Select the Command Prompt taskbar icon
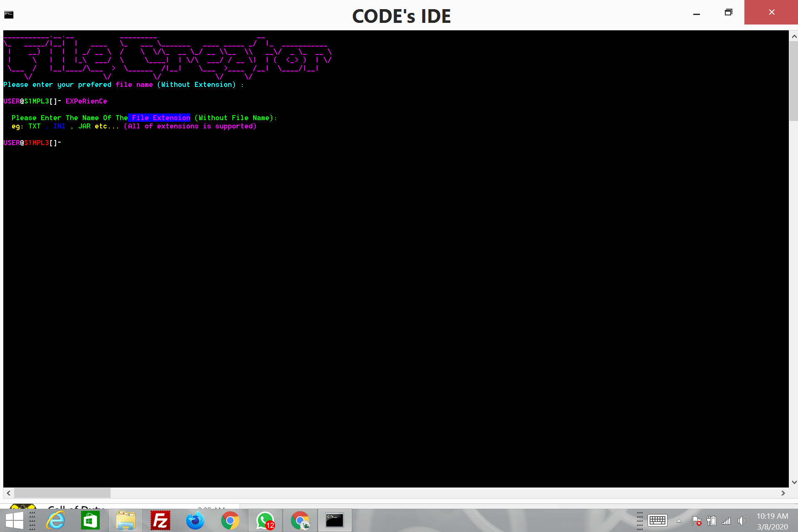Screen dimensions: 798x532 pos(335,520)
